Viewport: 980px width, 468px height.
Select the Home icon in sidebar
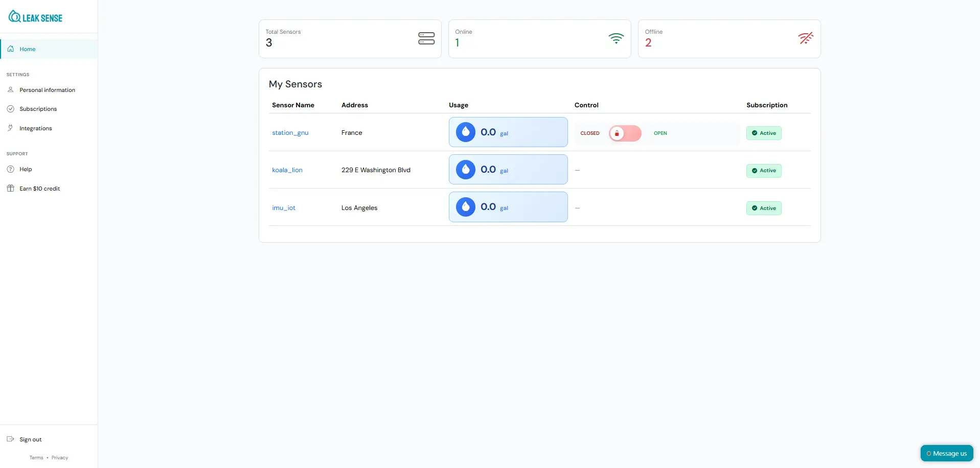tap(11, 49)
